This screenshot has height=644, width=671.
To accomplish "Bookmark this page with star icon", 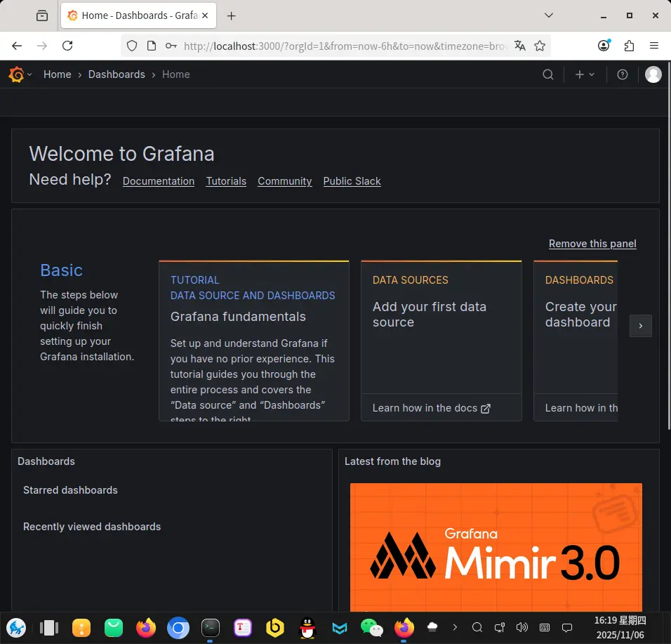I will tap(540, 46).
